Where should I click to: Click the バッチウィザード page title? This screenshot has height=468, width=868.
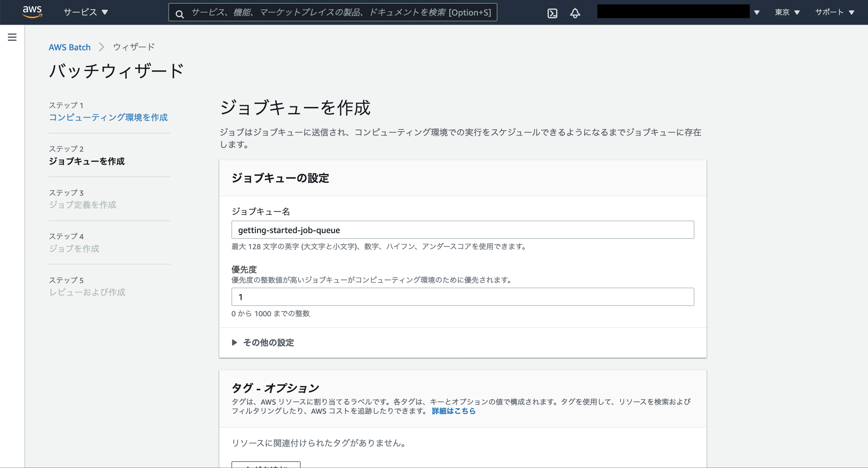(x=117, y=71)
